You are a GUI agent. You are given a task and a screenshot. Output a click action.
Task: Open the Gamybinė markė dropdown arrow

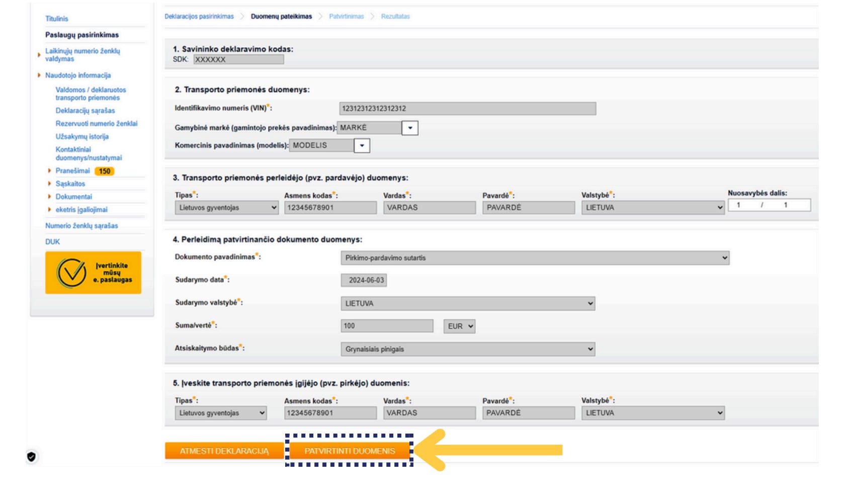tap(410, 128)
